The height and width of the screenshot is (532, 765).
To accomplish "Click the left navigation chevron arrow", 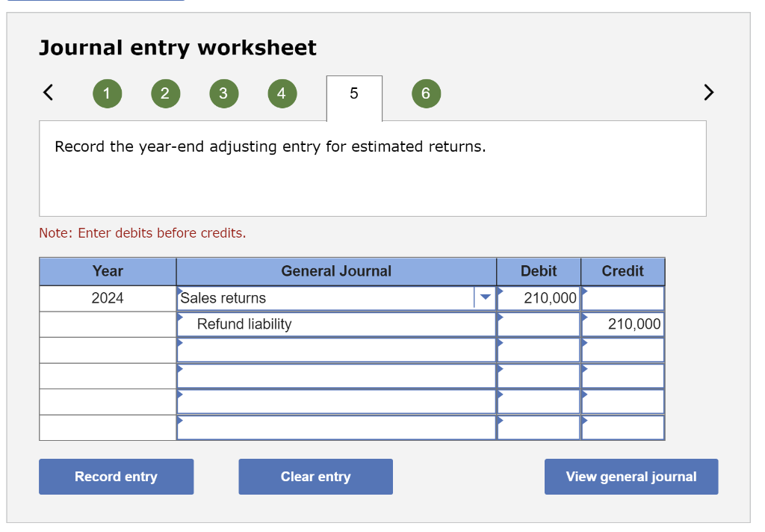I will pyautogui.click(x=47, y=92).
